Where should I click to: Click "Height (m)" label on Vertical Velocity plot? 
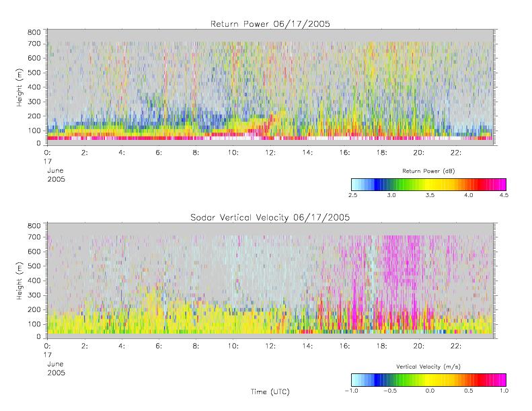[20, 281]
